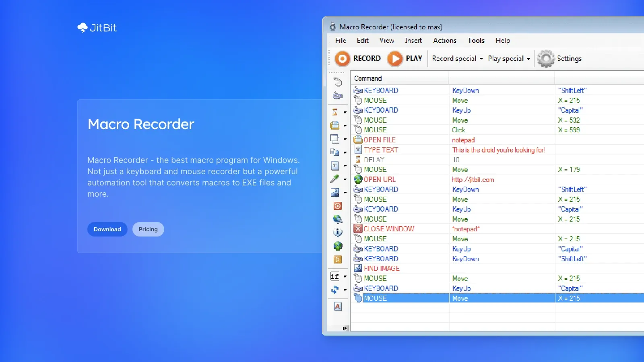Click the Macro Recorder heading text
The image size is (644, 362).
(x=141, y=124)
